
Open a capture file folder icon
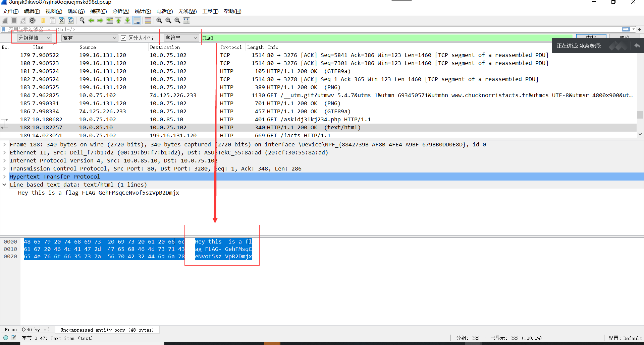(43, 20)
